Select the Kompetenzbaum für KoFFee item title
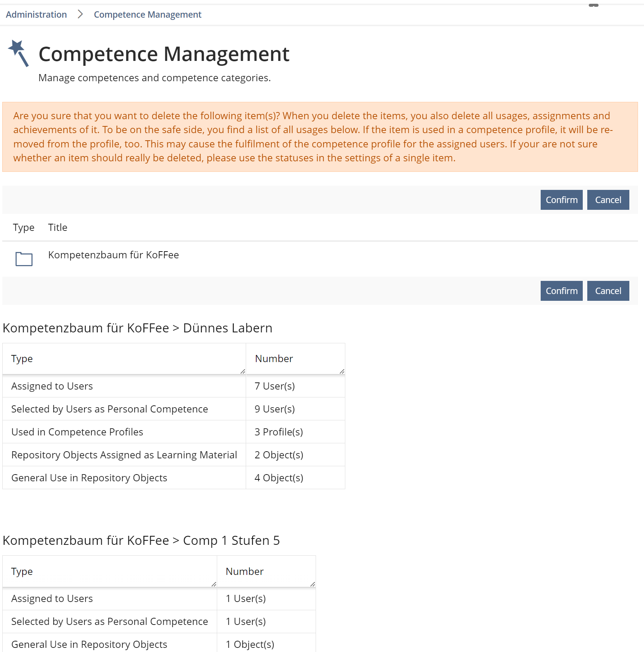The image size is (644, 652). tap(113, 255)
